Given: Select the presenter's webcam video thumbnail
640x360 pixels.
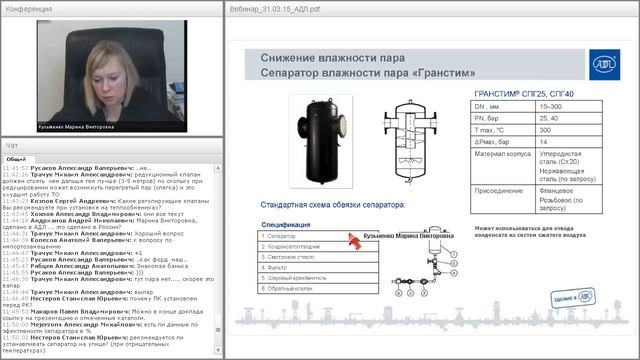Looking at the screenshot, I should pos(112,76).
